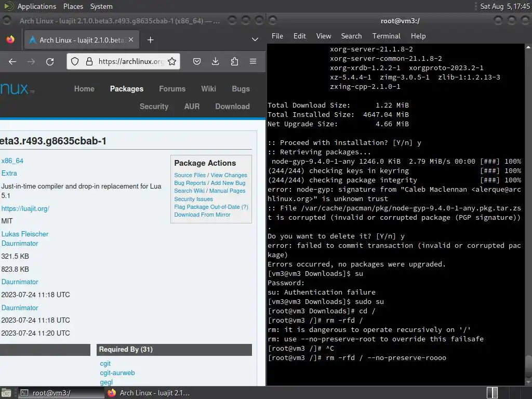
Task: Open cgit in Required By list
Action: (x=105, y=363)
